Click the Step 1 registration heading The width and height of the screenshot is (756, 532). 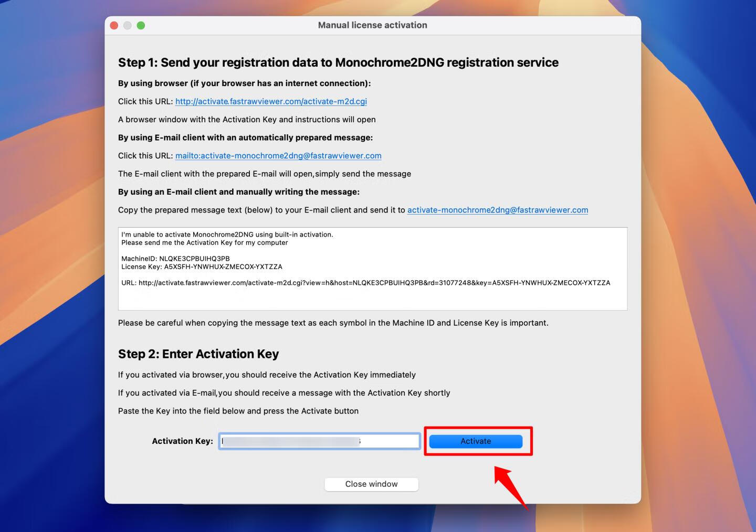coord(338,62)
